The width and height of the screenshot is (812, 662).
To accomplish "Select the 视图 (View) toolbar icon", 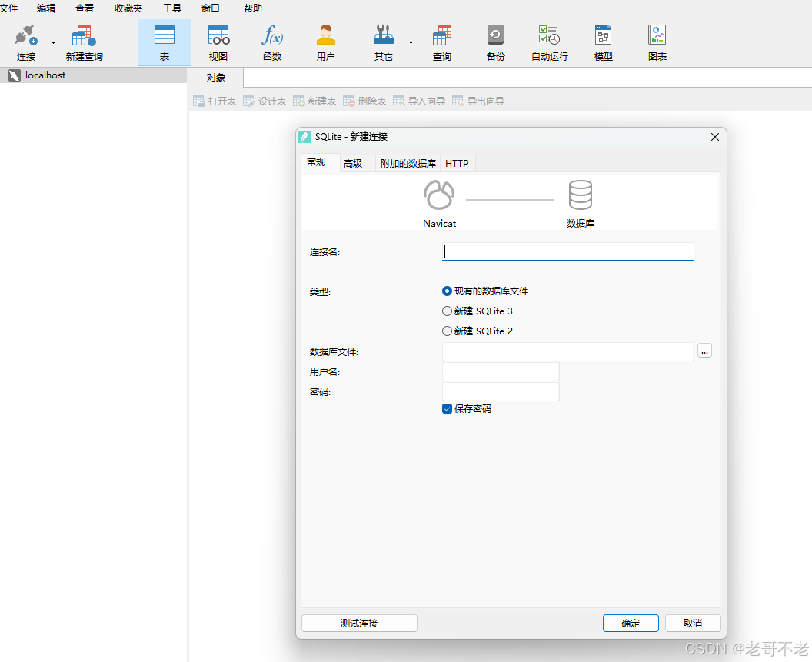I will (218, 35).
